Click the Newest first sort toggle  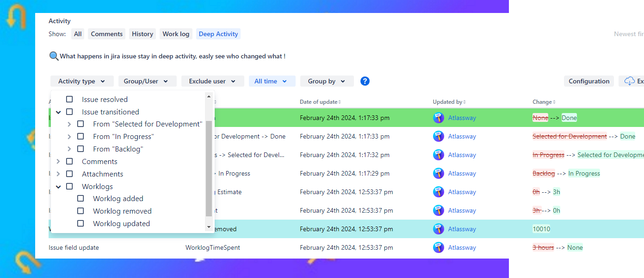pyautogui.click(x=629, y=34)
